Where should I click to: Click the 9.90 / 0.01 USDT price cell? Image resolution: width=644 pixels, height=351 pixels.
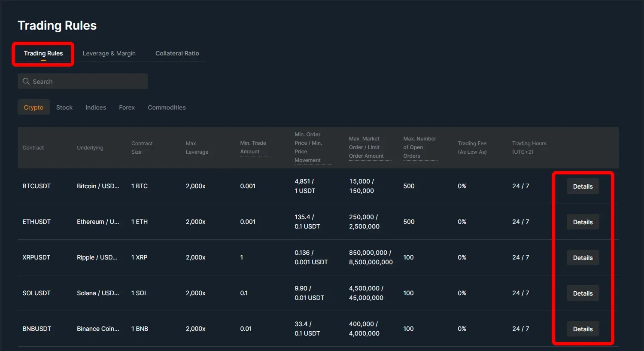coord(309,293)
